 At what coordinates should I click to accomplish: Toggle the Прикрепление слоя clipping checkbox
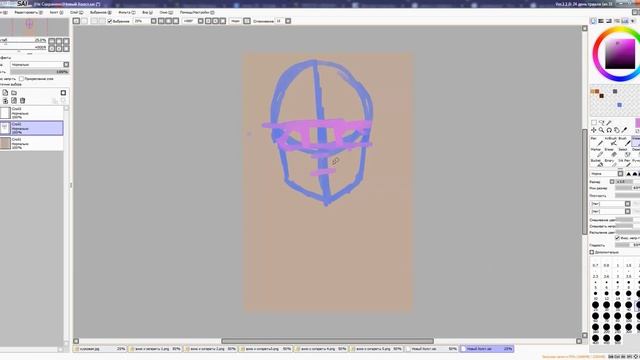tap(21, 79)
